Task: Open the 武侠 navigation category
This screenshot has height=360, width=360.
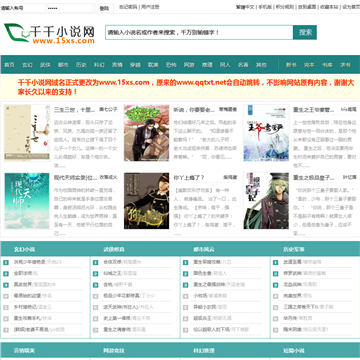Action: click(45, 65)
